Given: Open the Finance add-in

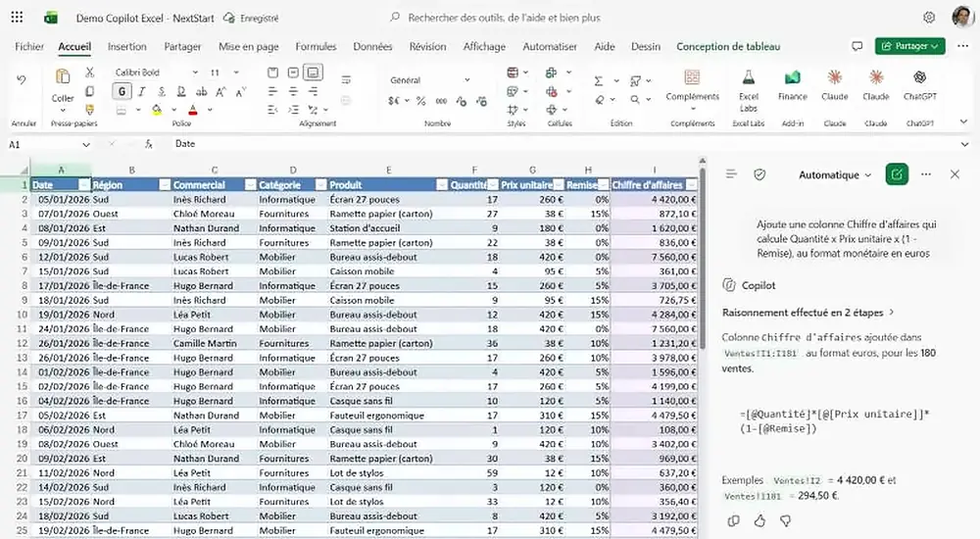Looking at the screenshot, I should (793, 77).
